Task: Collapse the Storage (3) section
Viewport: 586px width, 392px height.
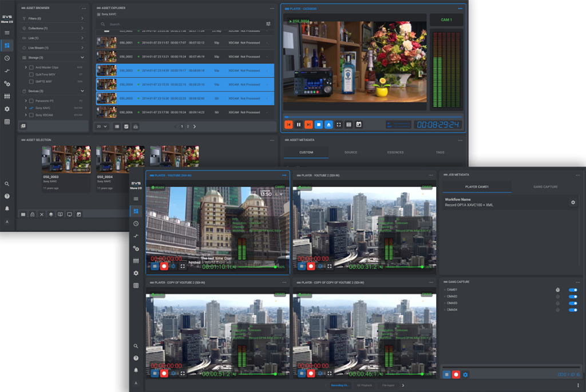Action: tap(82, 58)
